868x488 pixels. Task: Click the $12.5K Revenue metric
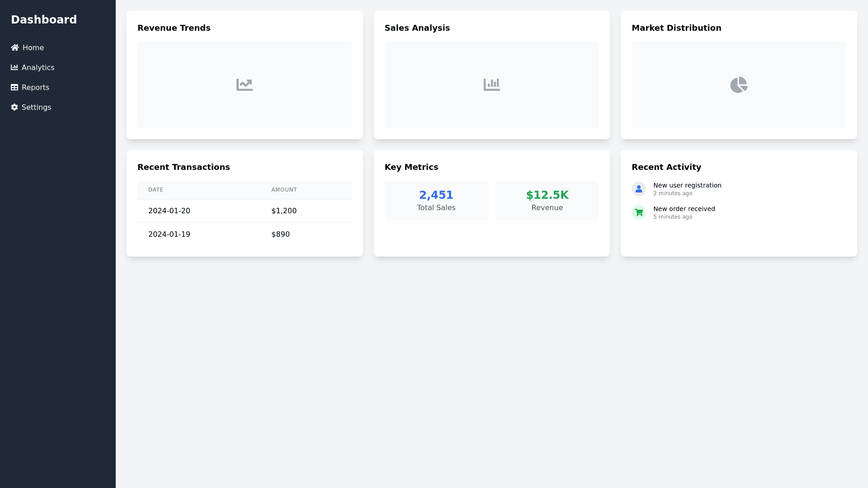(547, 200)
